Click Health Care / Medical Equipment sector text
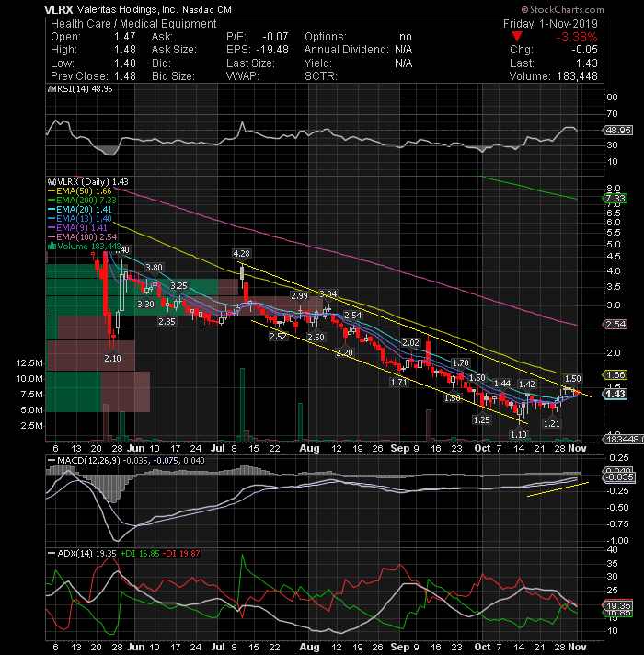Screen dimensions: 644x655 (x=133, y=24)
